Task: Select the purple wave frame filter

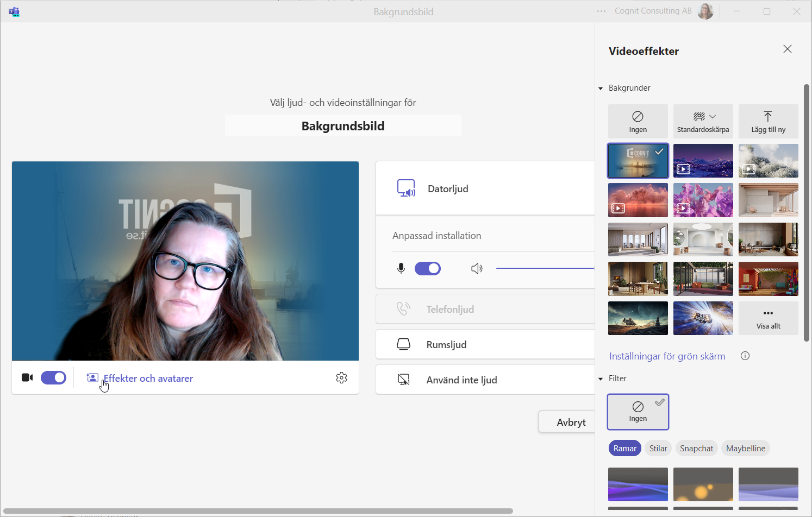Action: pos(638,484)
